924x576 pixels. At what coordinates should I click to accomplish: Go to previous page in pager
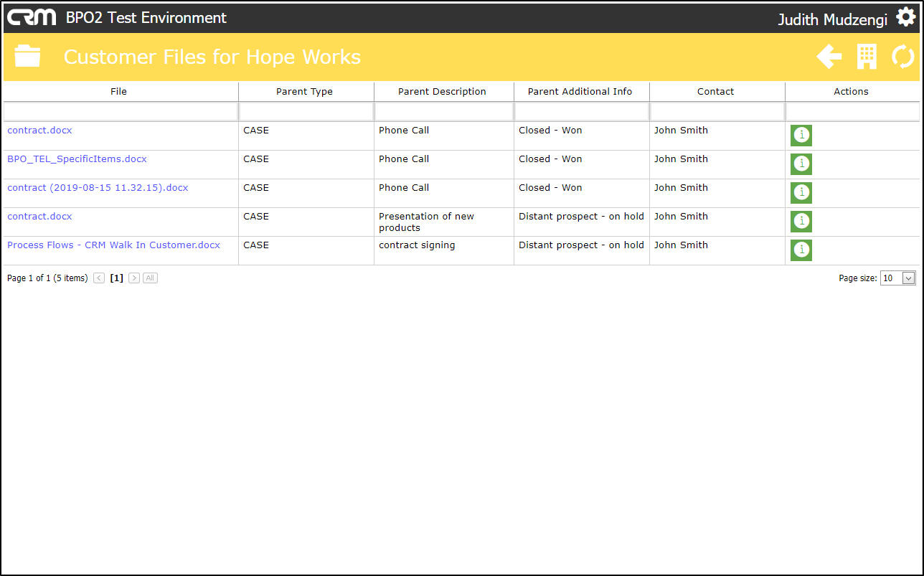pyautogui.click(x=99, y=278)
